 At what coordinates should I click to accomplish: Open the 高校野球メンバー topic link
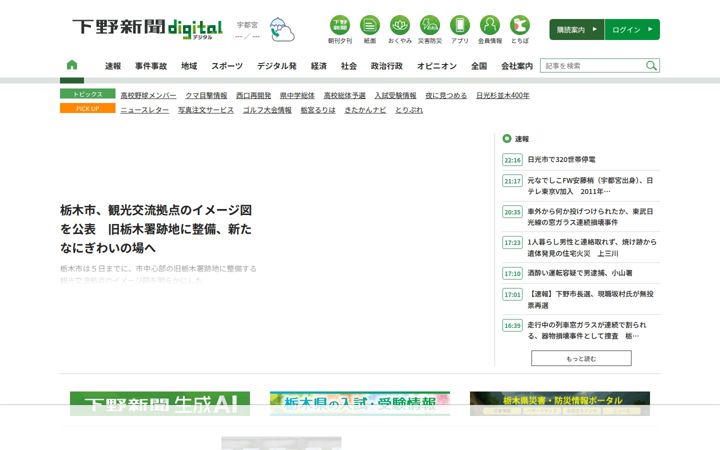(148, 96)
